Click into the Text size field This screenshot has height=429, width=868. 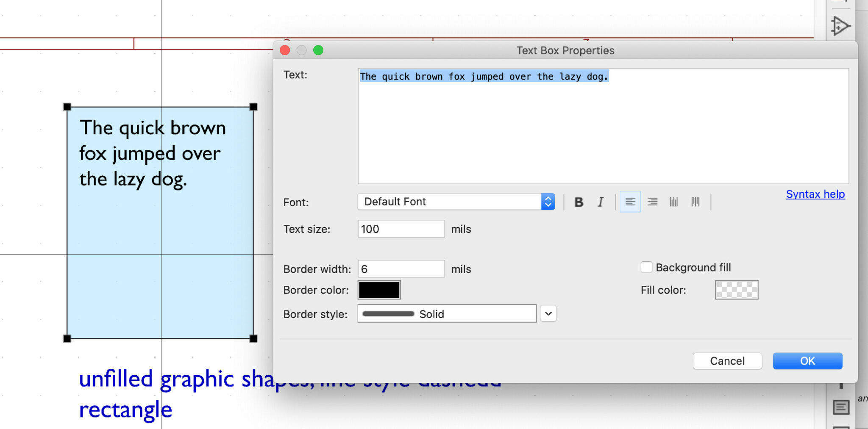(401, 229)
